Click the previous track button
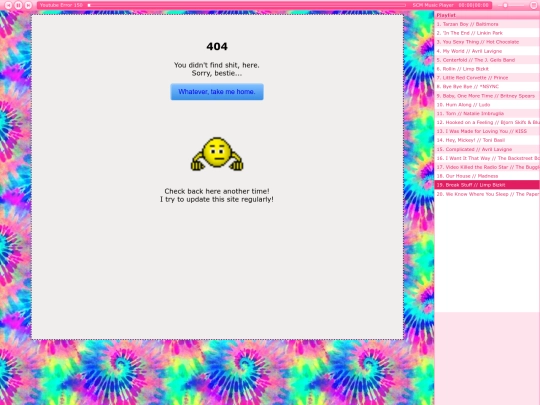540x405 pixels. point(8,5)
